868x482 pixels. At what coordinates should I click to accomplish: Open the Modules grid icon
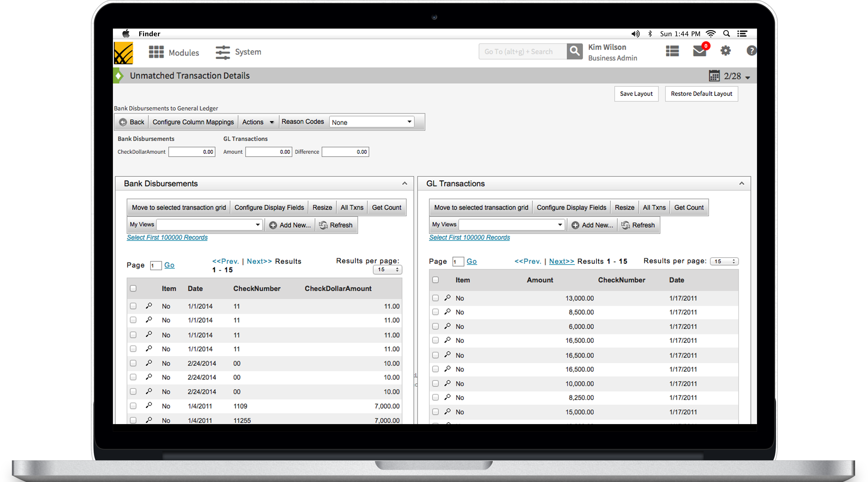156,52
